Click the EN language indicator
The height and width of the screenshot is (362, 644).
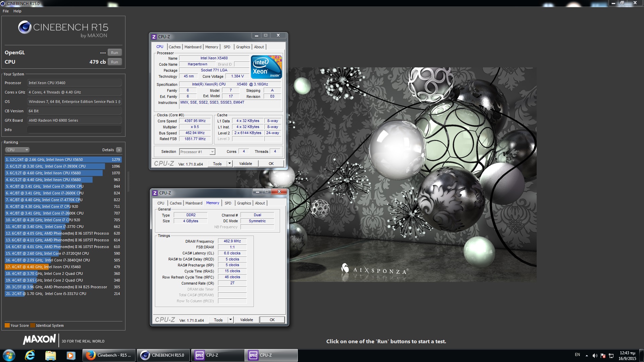[x=577, y=355]
